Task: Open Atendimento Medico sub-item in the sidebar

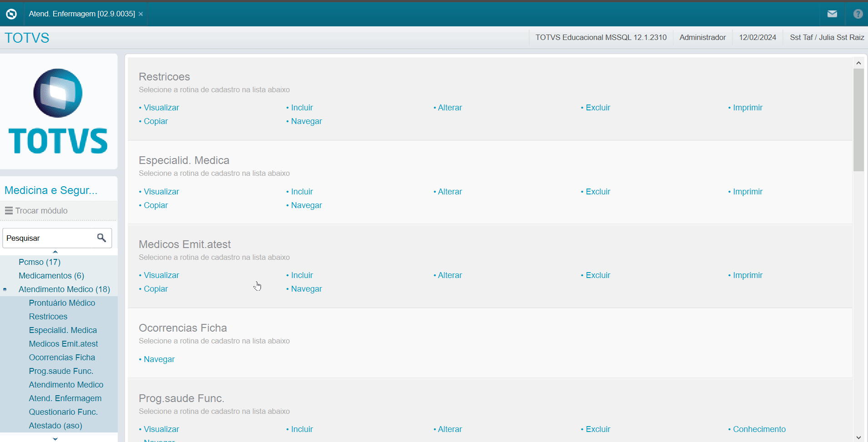Action: click(x=66, y=385)
